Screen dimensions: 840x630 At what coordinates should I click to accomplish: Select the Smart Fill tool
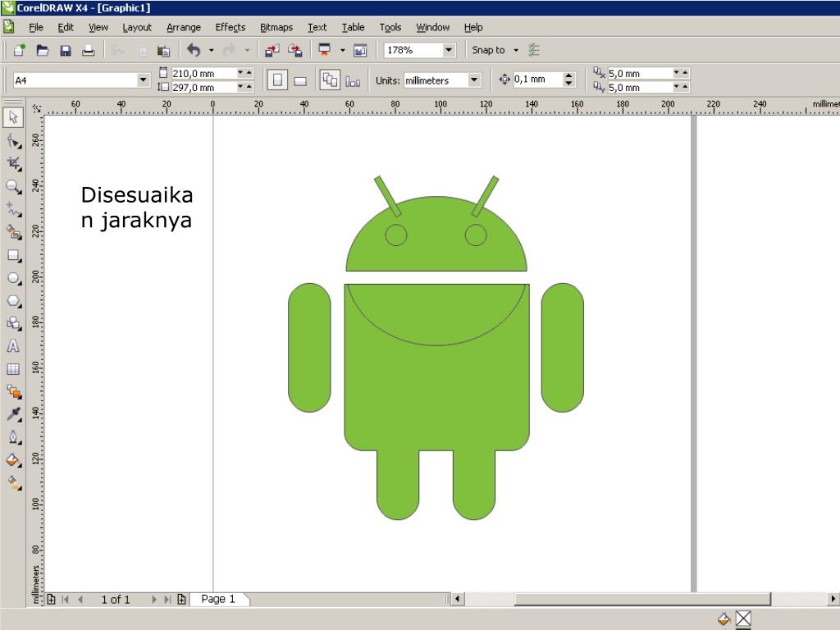point(13,232)
